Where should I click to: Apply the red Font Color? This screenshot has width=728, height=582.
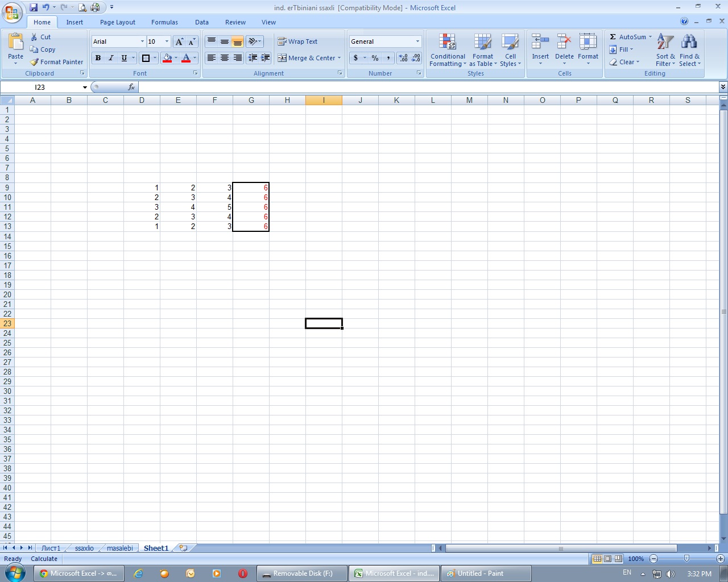(x=186, y=58)
